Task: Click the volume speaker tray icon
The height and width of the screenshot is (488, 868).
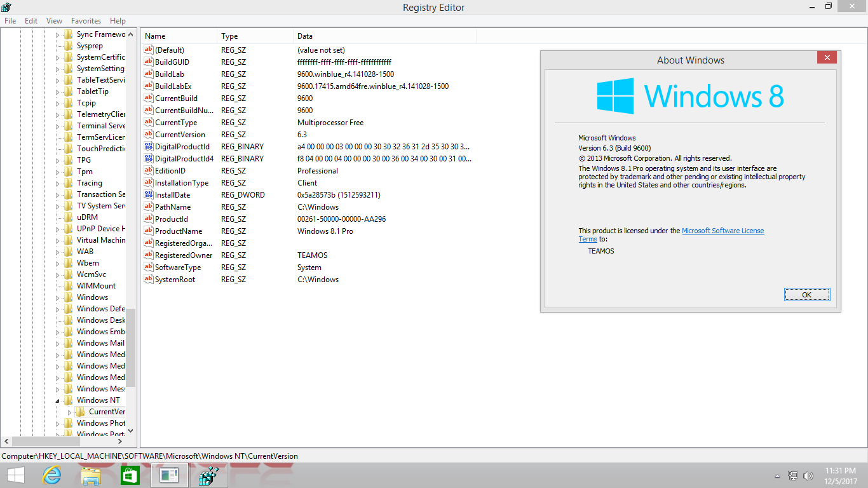Action: click(808, 475)
